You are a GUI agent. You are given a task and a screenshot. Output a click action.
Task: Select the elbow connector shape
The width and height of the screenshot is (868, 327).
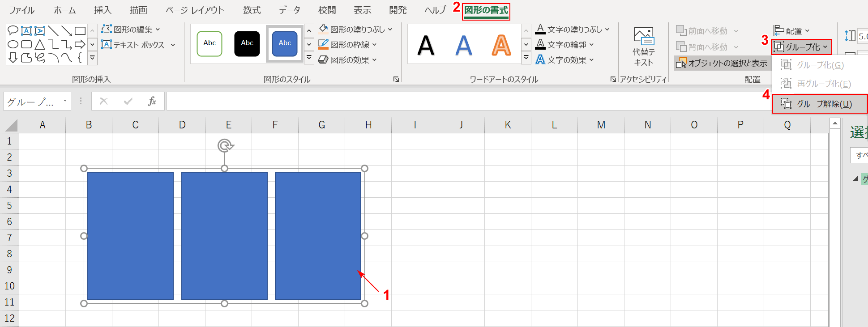tap(53, 44)
